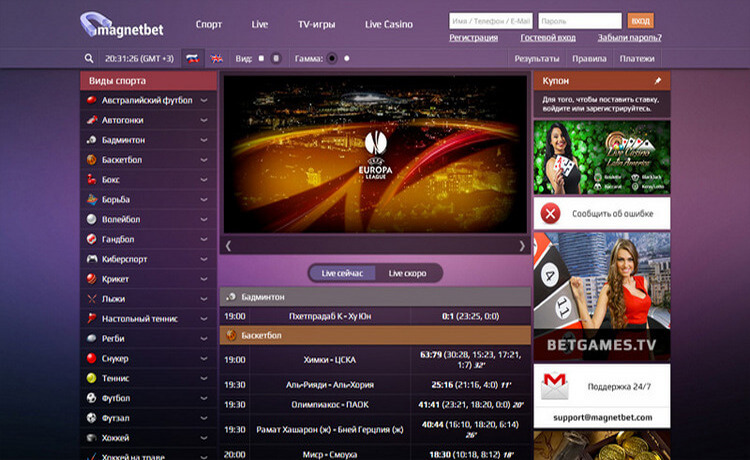
Task: Expand Баскетбол sidebar chevron
Action: click(204, 160)
